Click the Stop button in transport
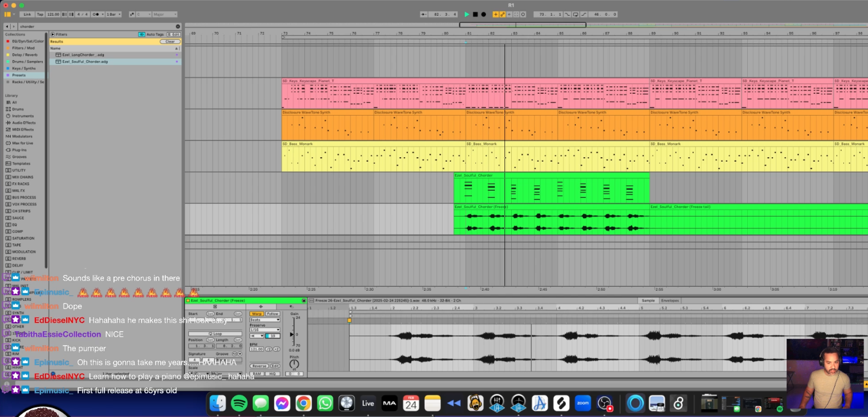 pyautogui.click(x=475, y=14)
